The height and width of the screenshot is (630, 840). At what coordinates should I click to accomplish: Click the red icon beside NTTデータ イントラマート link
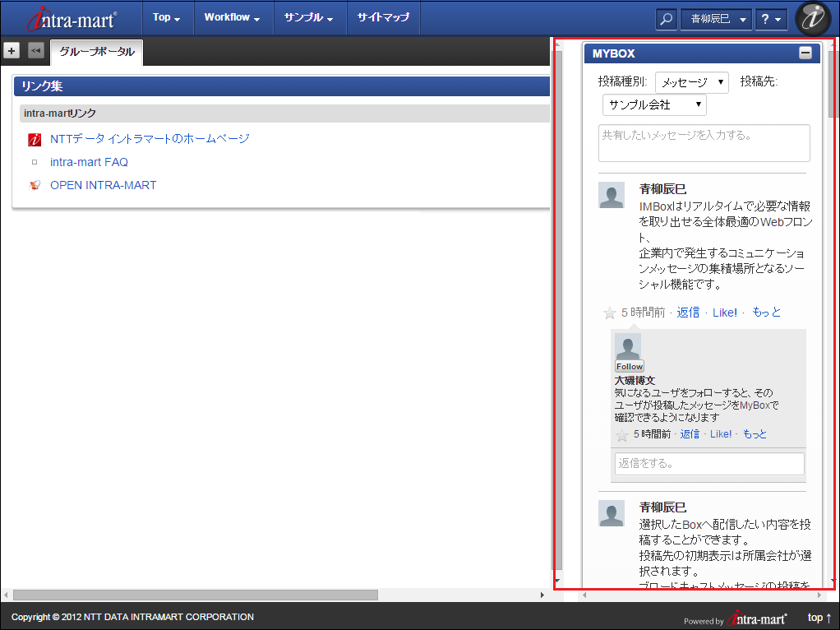[x=34, y=140]
